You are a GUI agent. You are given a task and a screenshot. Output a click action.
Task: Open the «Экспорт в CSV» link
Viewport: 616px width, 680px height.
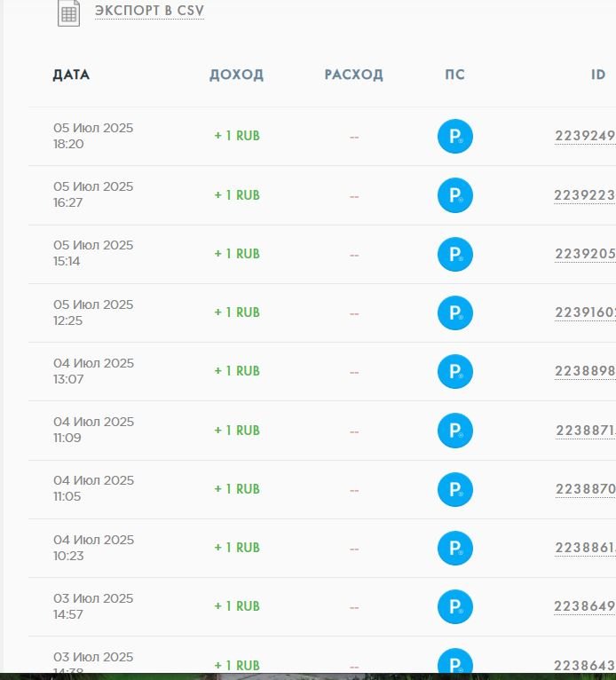click(149, 12)
